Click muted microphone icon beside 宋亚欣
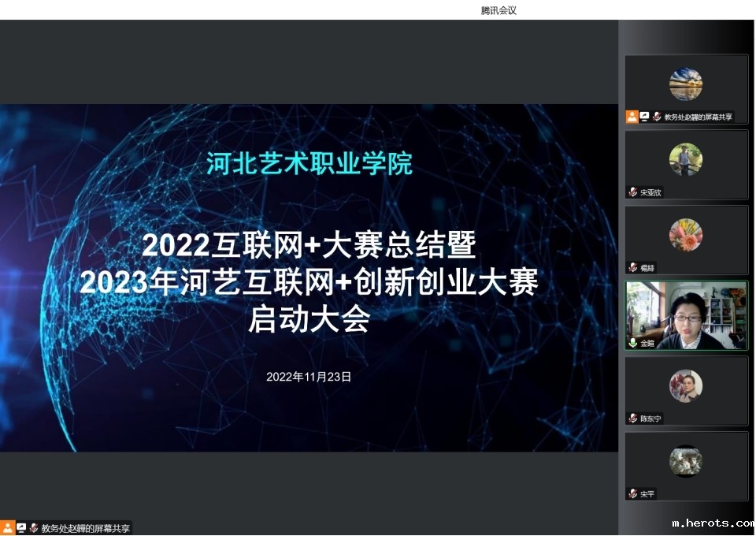 (632, 192)
